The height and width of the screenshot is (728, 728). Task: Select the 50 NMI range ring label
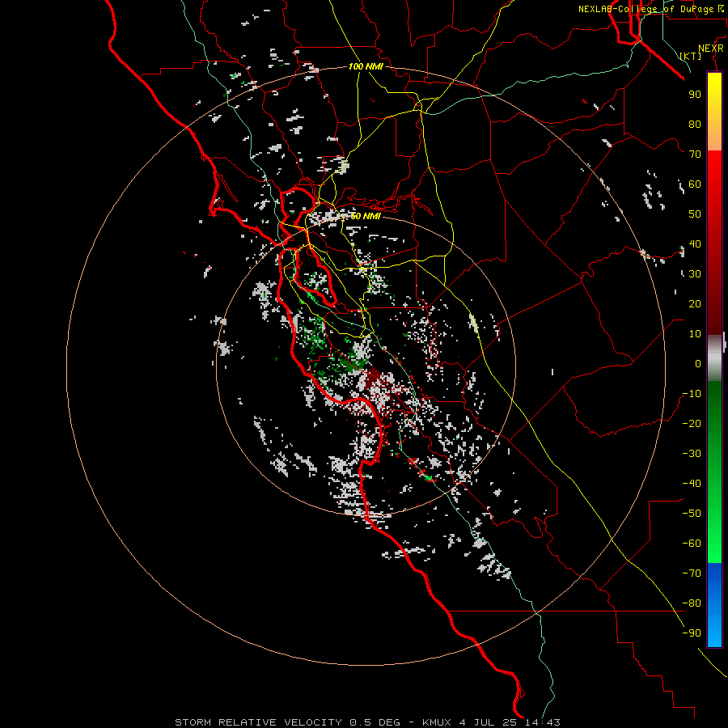(366, 216)
